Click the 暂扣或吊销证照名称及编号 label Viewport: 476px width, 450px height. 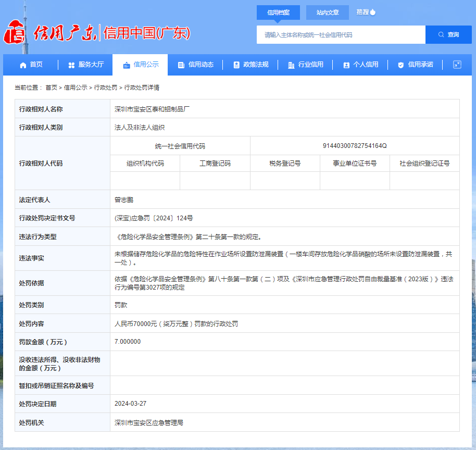(56, 385)
